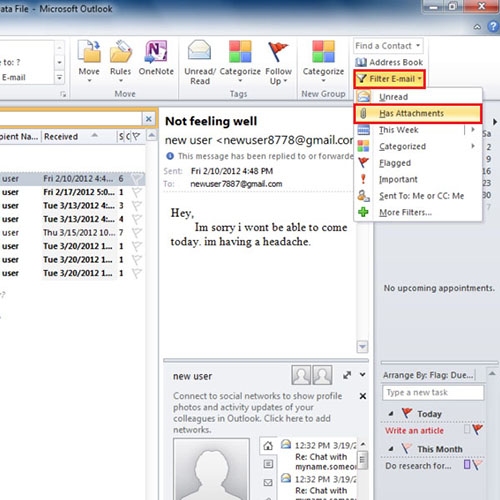Open More Filters... option

(418, 212)
